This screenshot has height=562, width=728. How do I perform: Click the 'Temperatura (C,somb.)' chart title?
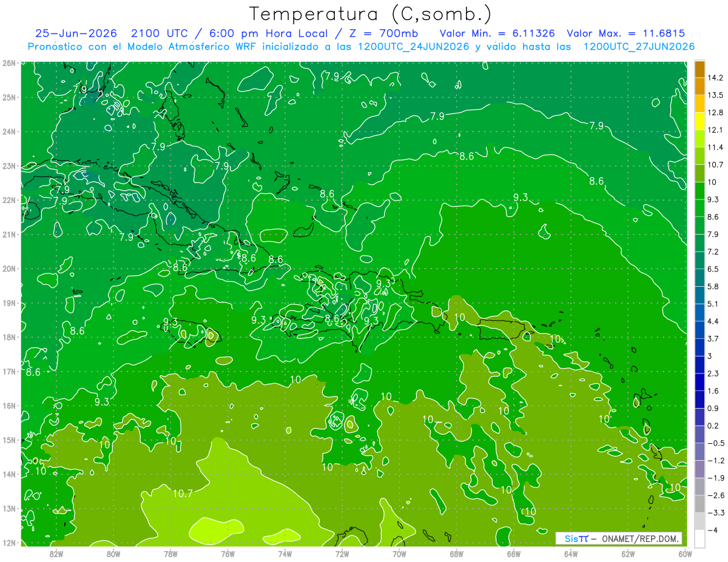[x=371, y=13]
